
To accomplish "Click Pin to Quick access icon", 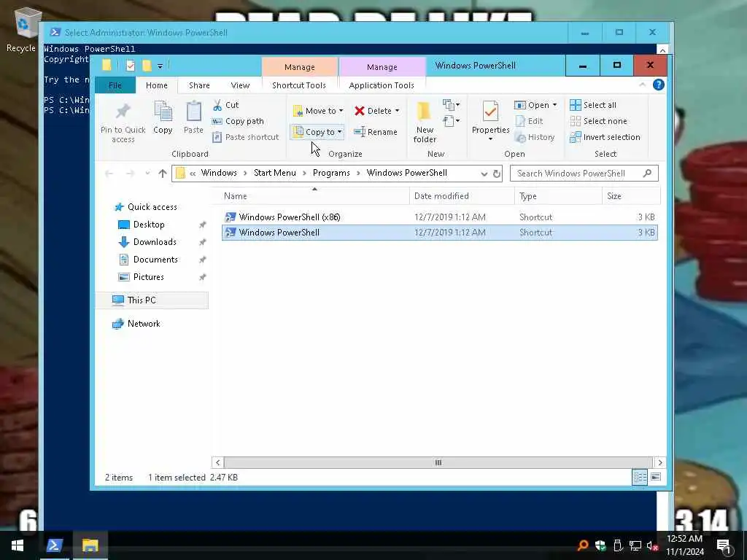I will pos(123,111).
